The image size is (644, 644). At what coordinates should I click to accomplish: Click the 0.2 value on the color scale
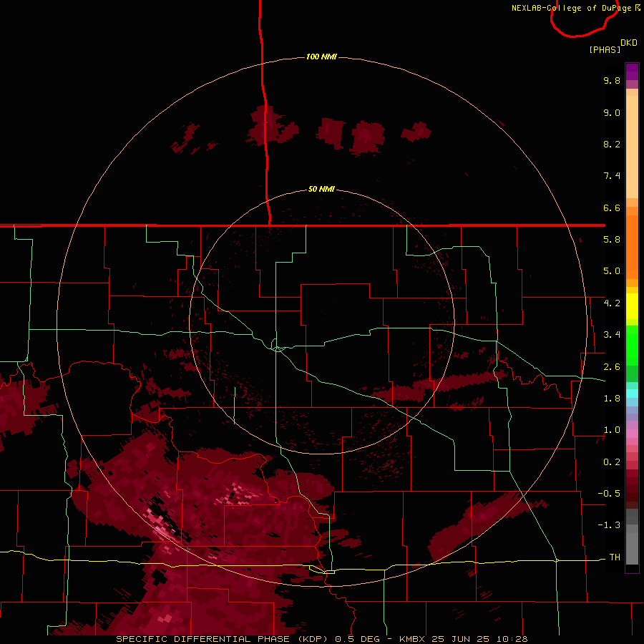tap(612, 462)
